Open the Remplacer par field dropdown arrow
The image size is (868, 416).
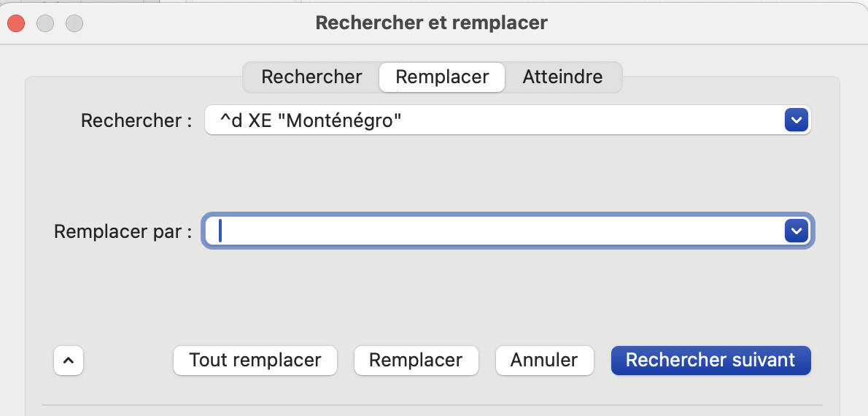(795, 231)
